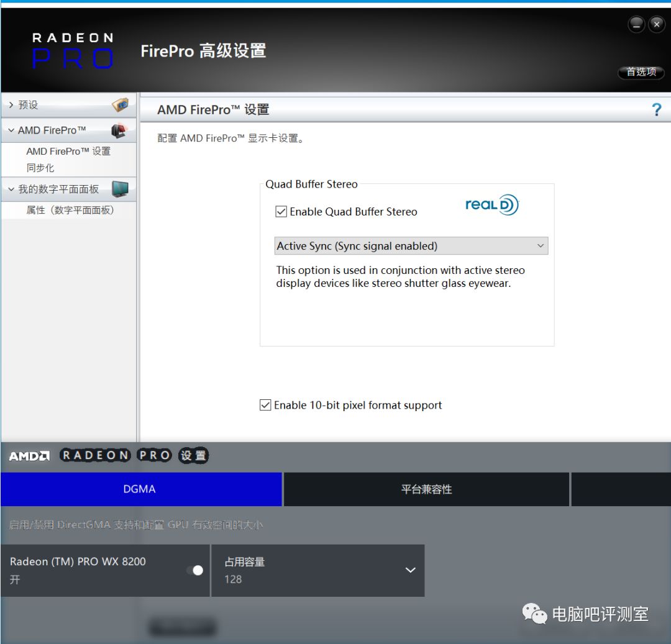The height and width of the screenshot is (644, 671).
Task: Uncheck Enable Quad Buffer Stereo
Action: pyautogui.click(x=281, y=211)
